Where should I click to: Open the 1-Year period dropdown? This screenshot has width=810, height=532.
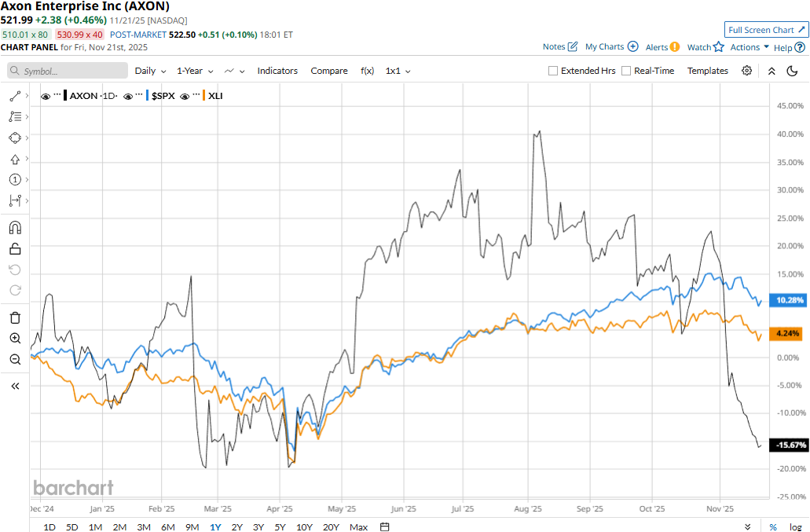(195, 71)
